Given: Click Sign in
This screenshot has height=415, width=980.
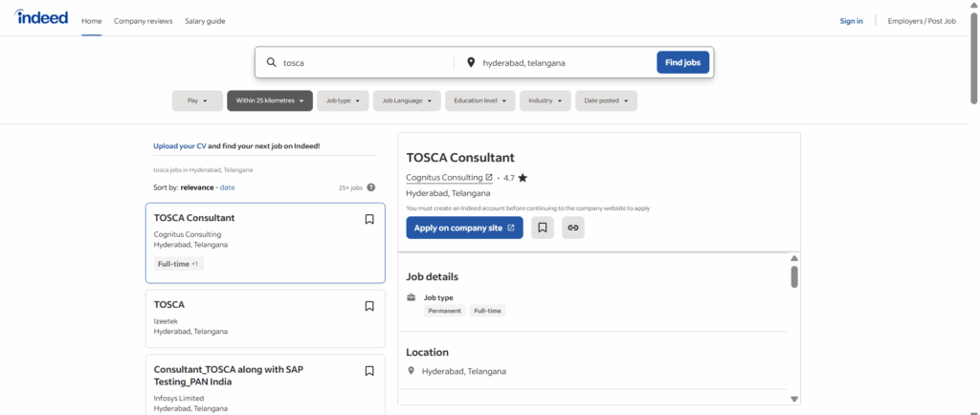Looking at the screenshot, I should click(x=851, y=21).
